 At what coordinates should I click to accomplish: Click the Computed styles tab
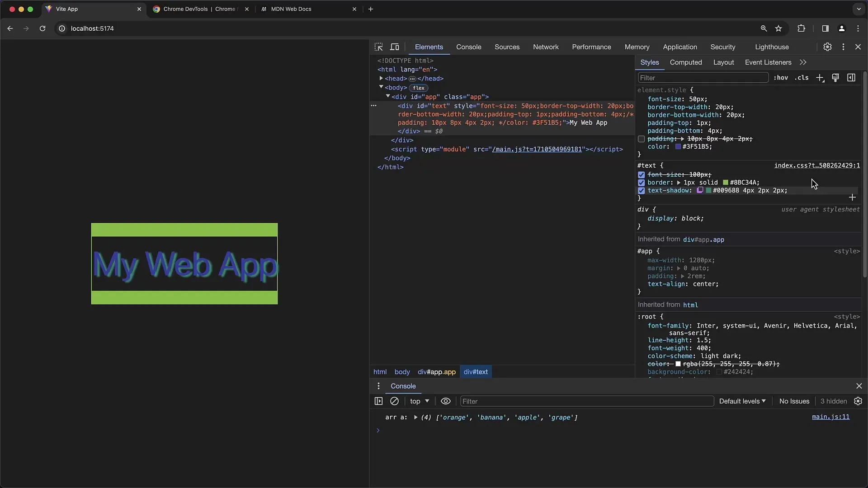pos(686,62)
